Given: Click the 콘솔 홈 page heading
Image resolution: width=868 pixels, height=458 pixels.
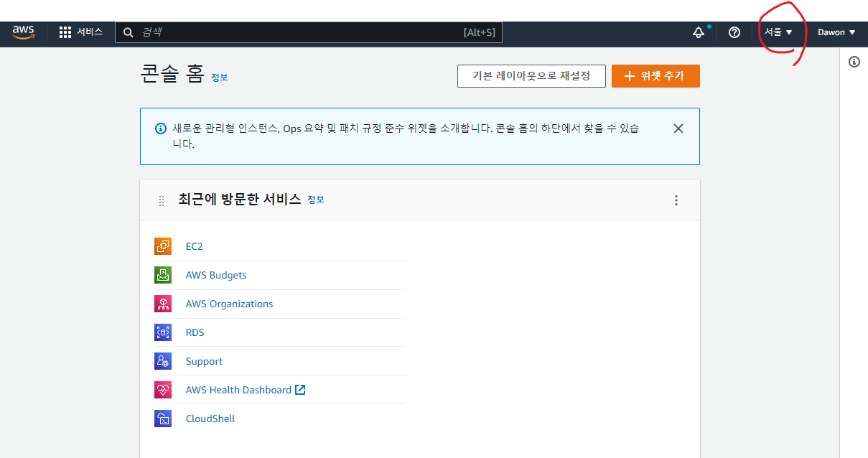Looking at the screenshot, I should [x=172, y=74].
